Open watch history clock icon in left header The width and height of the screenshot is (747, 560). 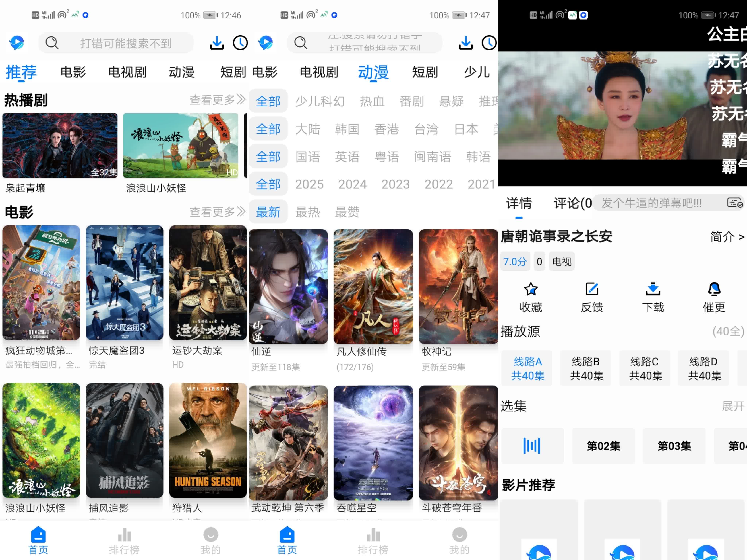click(x=240, y=43)
